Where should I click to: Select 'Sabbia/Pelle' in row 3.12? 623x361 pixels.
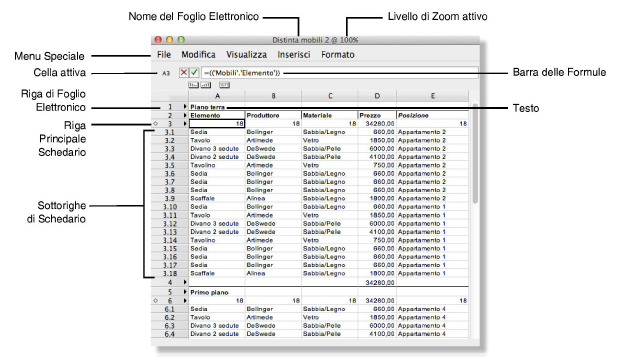click(x=330, y=224)
